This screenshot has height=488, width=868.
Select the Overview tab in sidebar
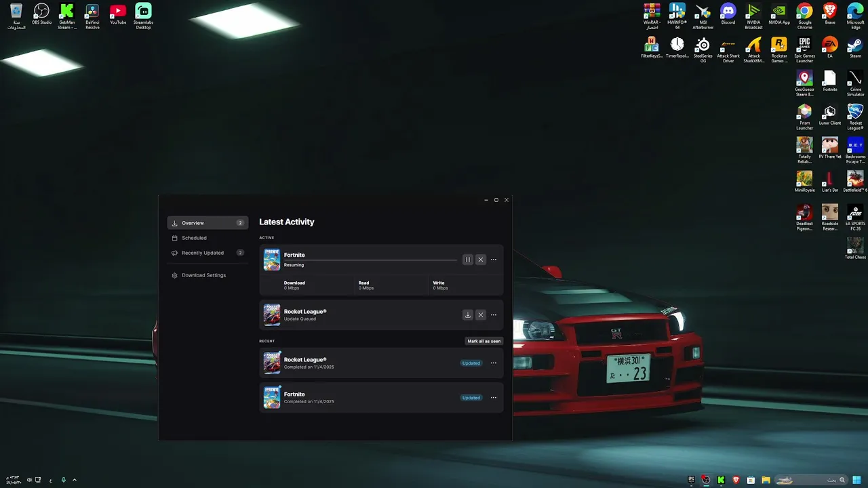point(208,223)
